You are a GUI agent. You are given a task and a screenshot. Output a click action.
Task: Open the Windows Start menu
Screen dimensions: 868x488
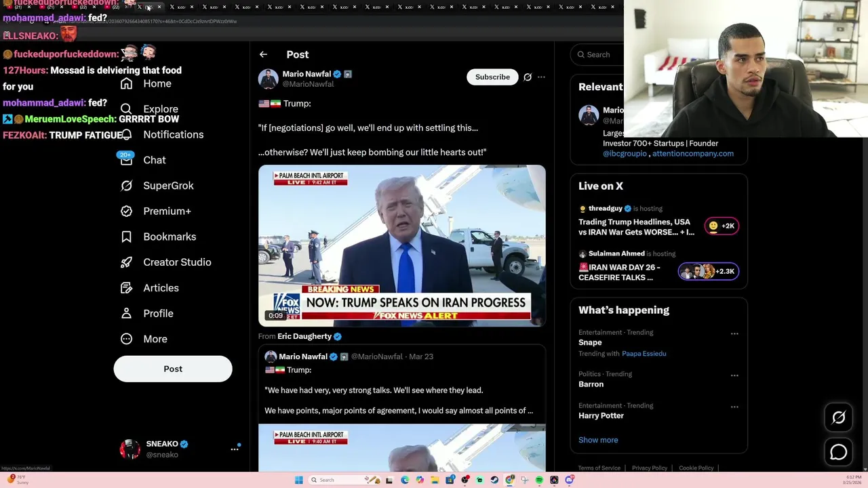298,480
